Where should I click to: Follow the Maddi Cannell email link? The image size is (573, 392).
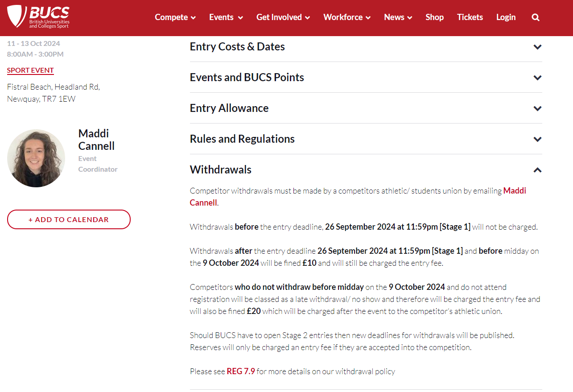358,197
